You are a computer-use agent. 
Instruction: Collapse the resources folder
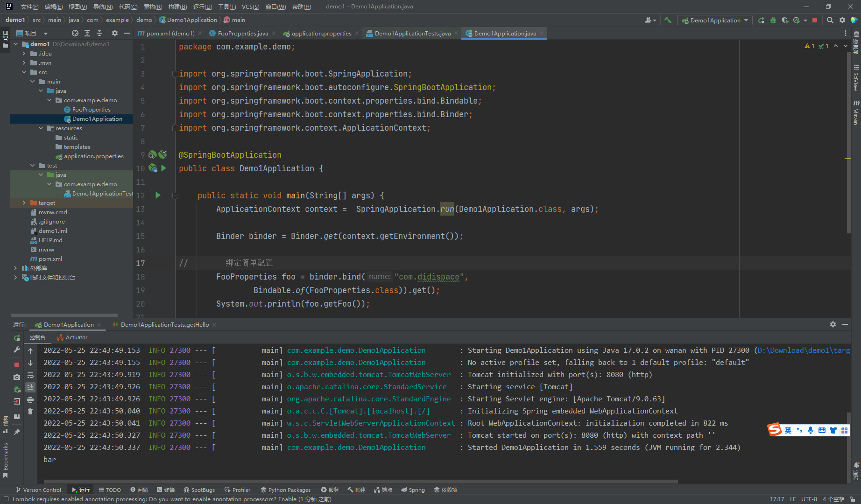tap(41, 128)
